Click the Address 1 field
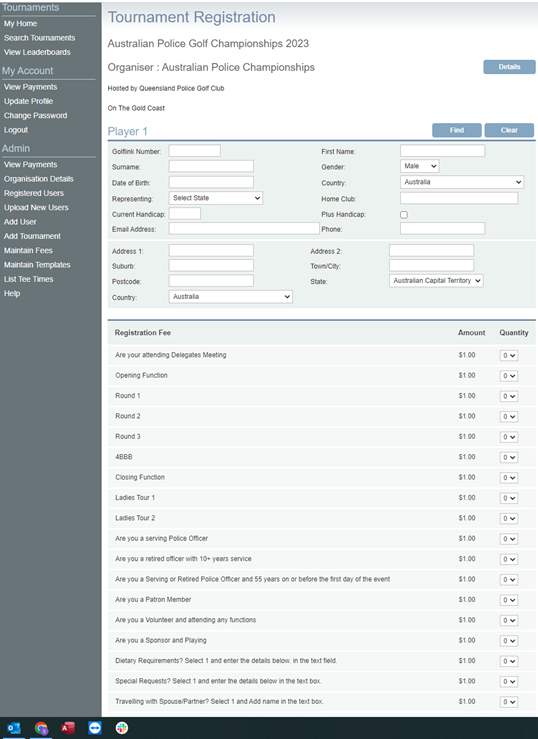The width and height of the screenshot is (538, 739). coord(211,250)
